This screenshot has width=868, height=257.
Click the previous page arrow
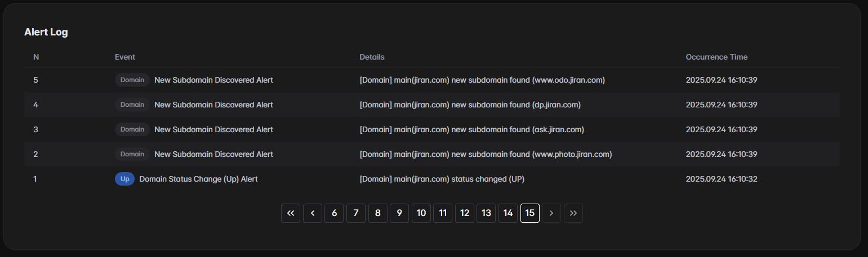coord(313,213)
